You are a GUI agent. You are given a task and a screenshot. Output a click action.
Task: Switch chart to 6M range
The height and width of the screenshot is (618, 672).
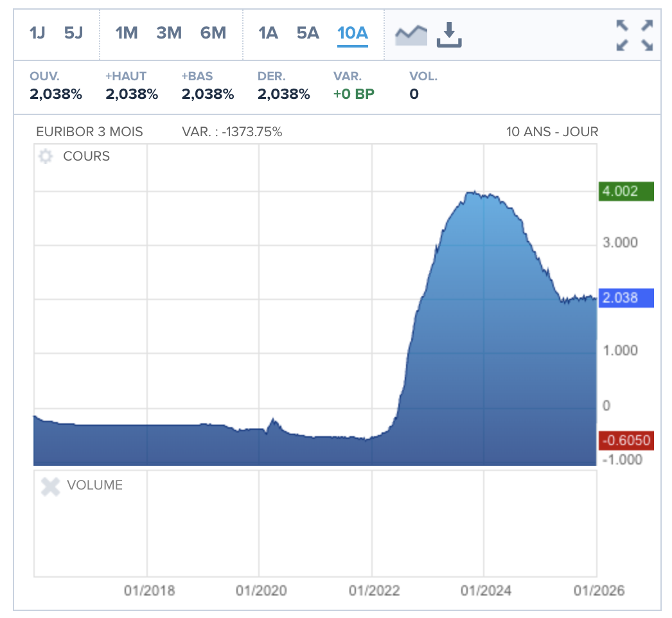[213, 33]
